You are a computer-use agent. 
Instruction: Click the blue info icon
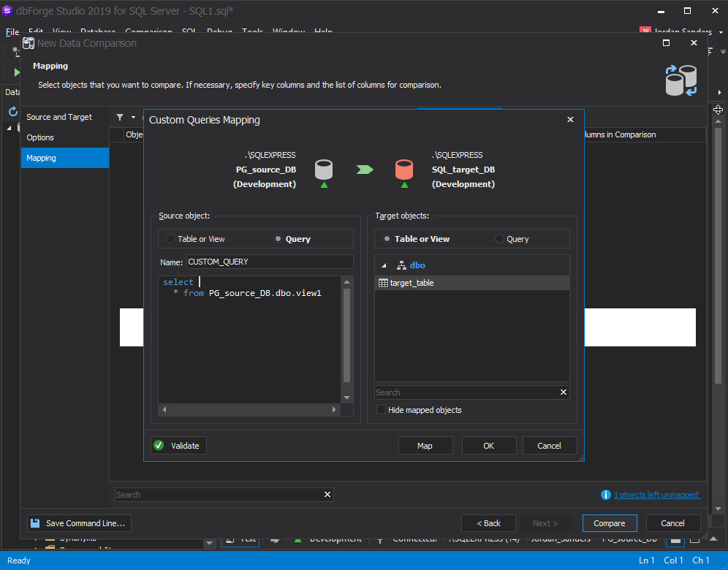(606, 495)
